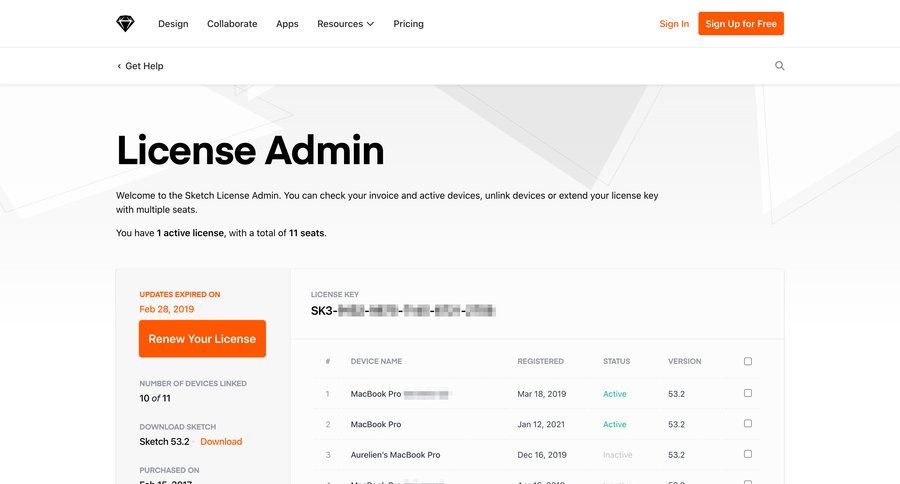Click the MacBook Pro name in row 2

pyautogui.click(x=376, y=424)
